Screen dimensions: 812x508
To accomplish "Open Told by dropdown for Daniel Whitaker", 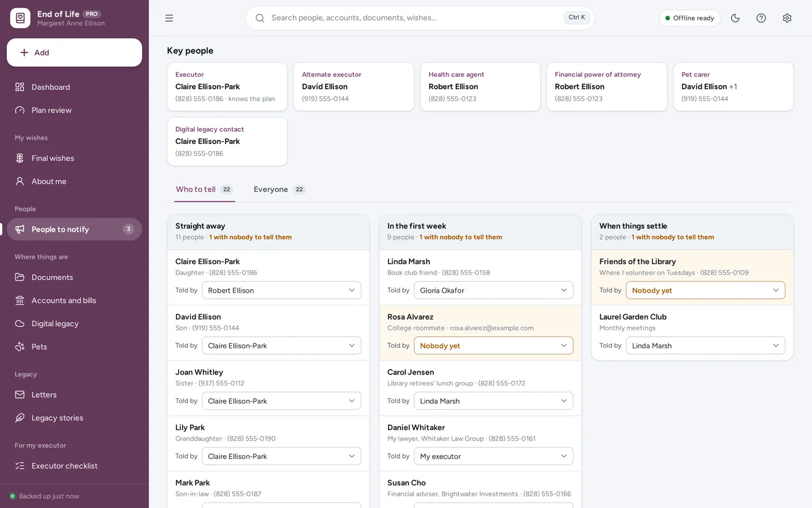I will [x=494, y=456].
